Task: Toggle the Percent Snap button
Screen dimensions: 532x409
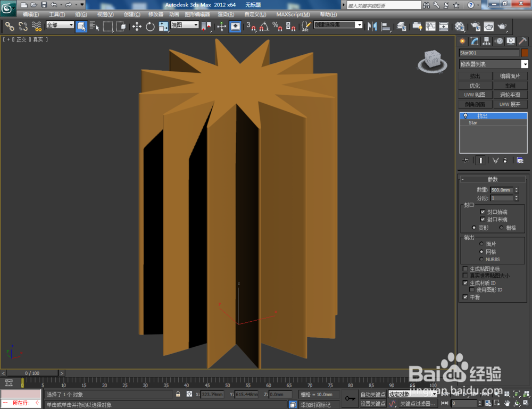Action: 277,27
